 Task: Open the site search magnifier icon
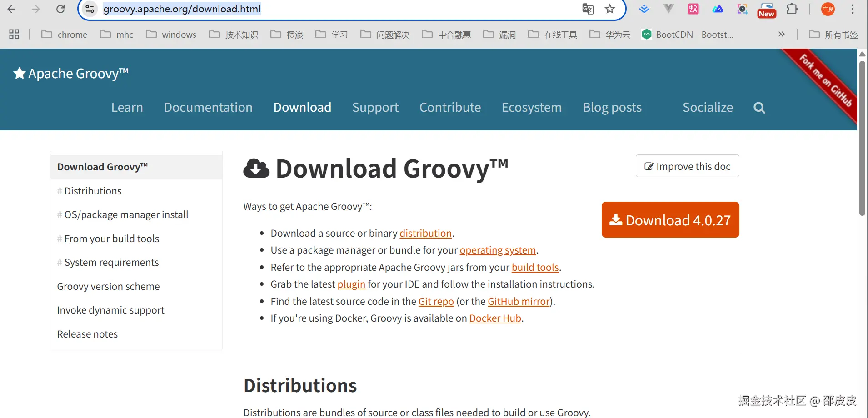click(758, 108)
